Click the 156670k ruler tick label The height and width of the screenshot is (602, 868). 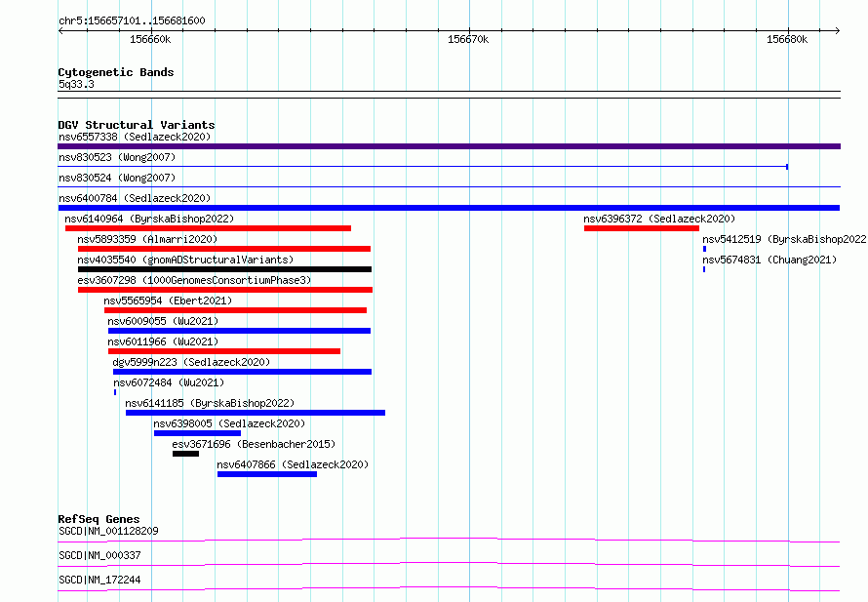(468, 39)
